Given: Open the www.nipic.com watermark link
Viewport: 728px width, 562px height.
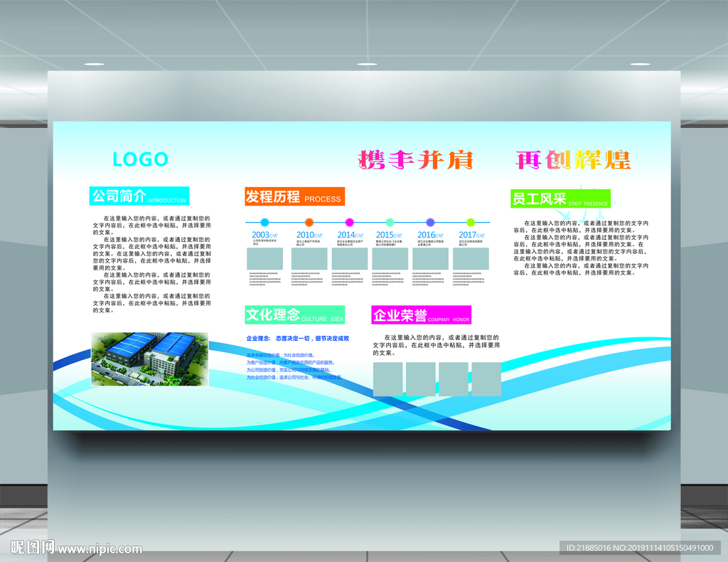Looking at the screenshot, I should click(x=100, y=549).
